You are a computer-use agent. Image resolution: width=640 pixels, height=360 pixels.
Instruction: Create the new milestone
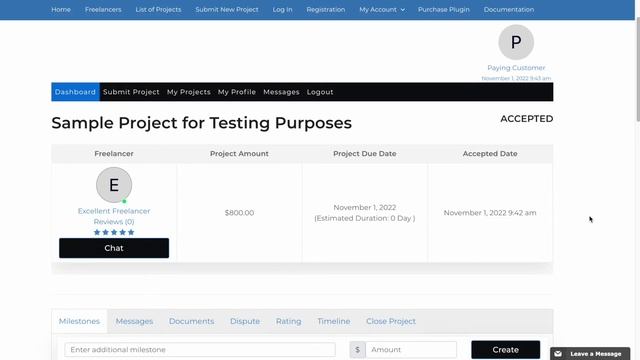[x=505, y=350]
